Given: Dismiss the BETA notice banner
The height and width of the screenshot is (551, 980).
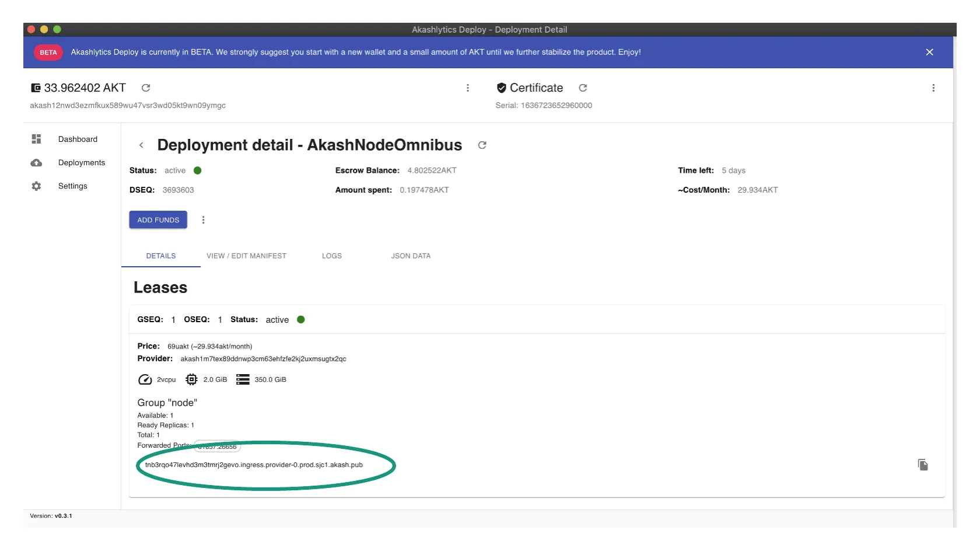Looking at the screenshot, I should (x=929, y=52).
